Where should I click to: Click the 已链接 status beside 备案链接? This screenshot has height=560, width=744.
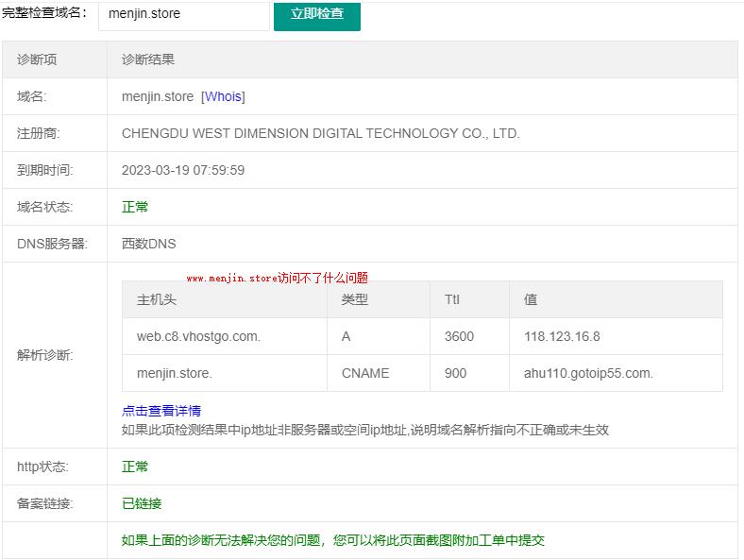[142, 503]
